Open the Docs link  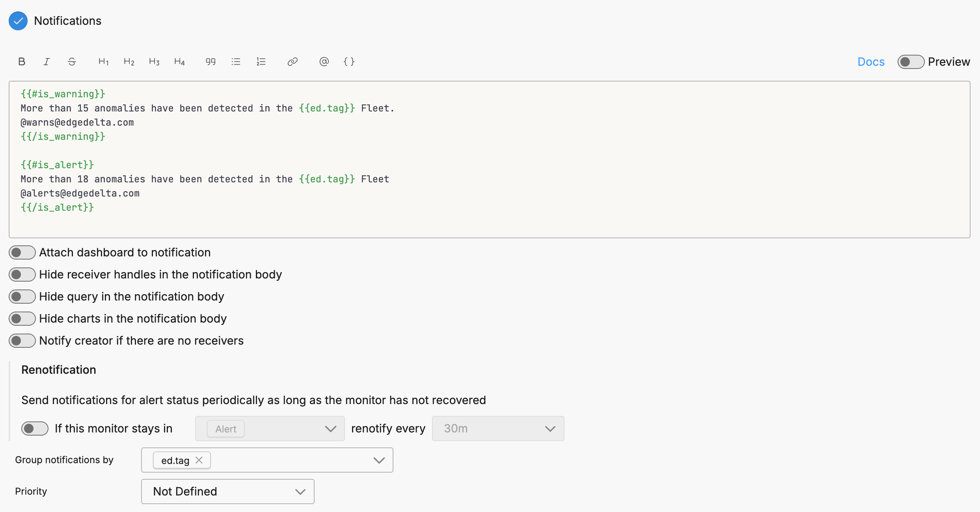pos(871,61)
